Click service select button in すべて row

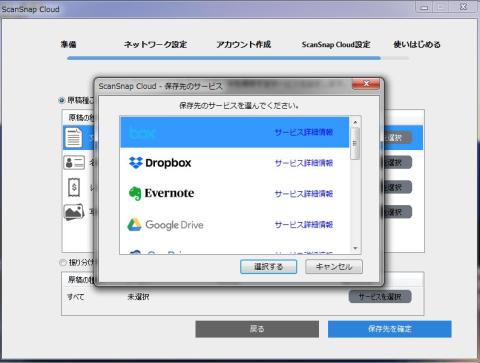pos(380,296)
